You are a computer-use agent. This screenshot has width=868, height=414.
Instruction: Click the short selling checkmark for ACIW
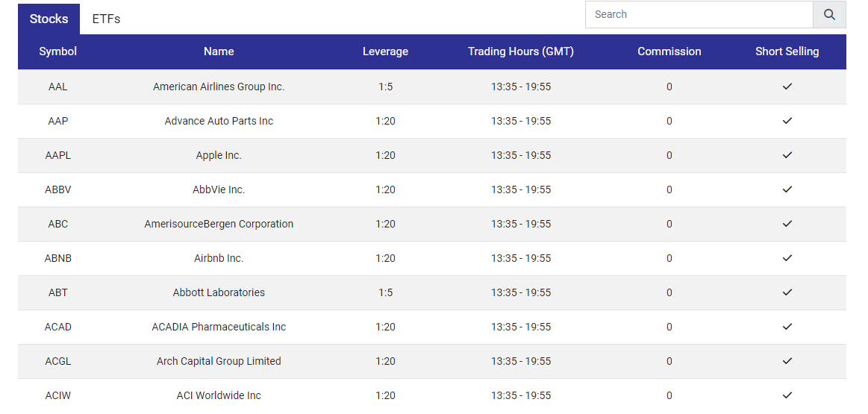tap(787, 395)
